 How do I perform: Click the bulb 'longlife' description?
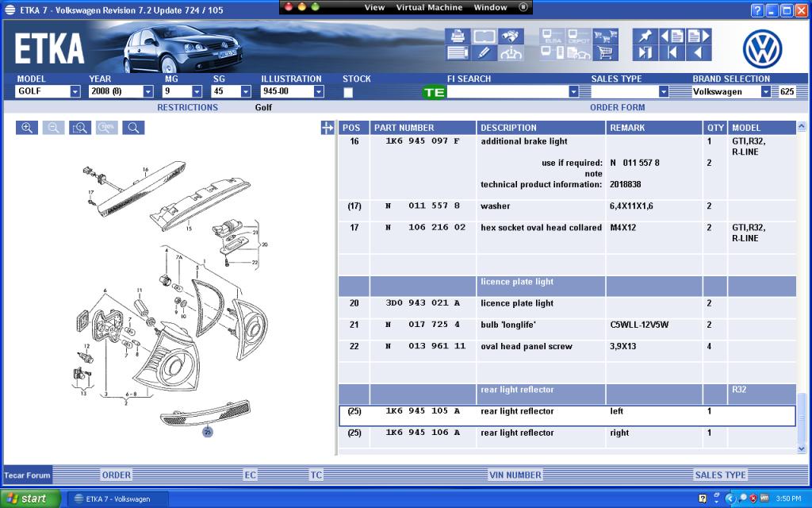tap(508, 325)
